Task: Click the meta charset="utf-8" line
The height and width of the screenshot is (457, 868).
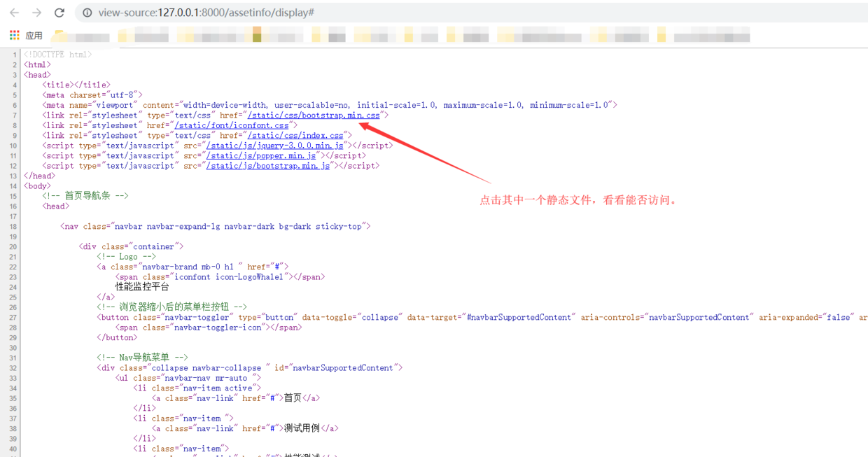Action: coord(92,94)
